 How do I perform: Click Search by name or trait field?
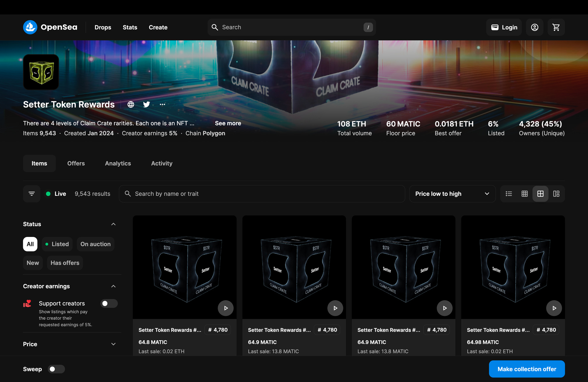coord(262,194)
